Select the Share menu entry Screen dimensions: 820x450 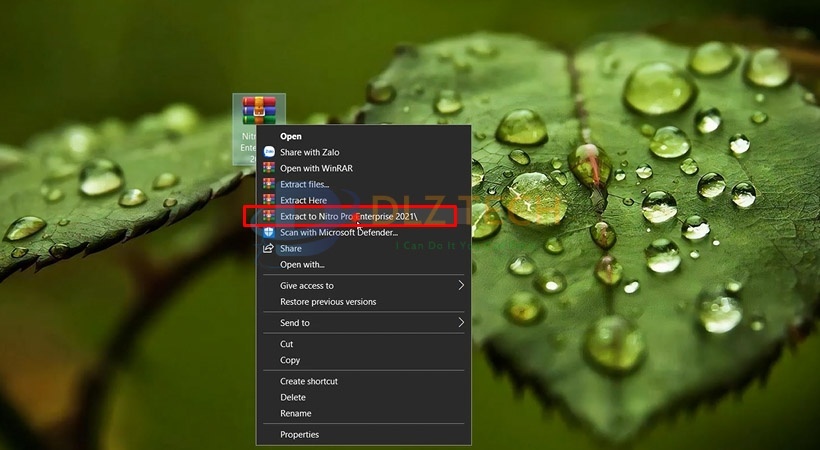pyautogui.click(x=291, y=249)
